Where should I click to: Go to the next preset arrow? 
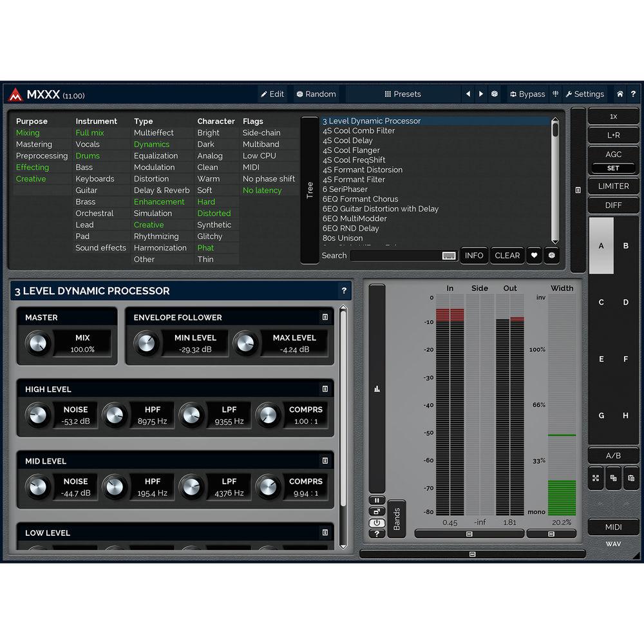pyautogui.click(x=481, y=94)
